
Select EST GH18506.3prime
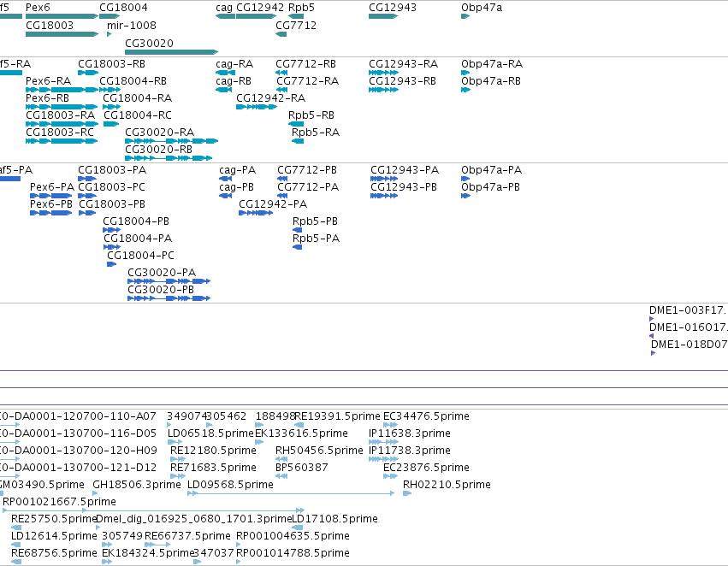pos(137,485)
